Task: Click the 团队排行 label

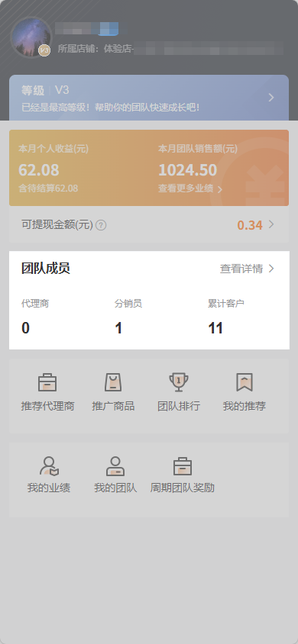Action: 179,406
